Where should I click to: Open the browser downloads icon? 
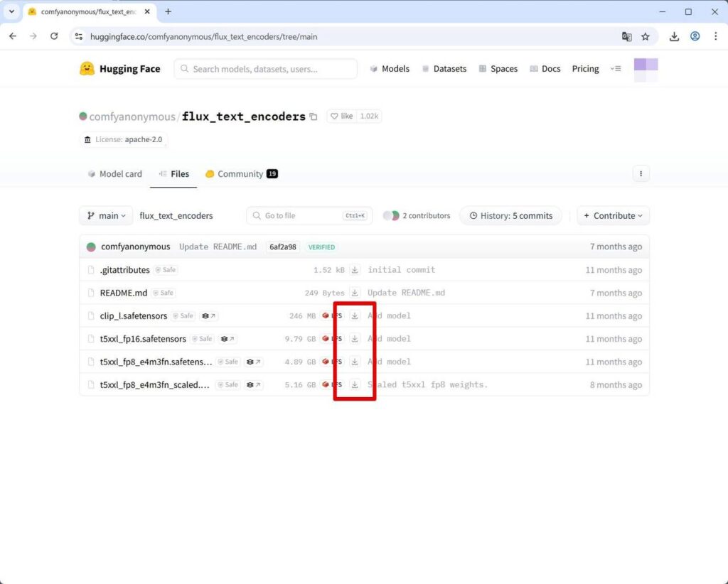coord(674,36)
